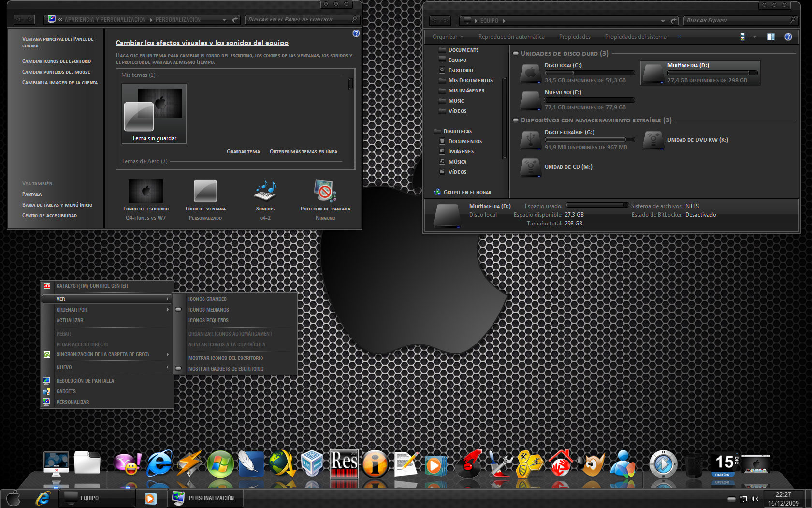Open the yellow honeycomb tools dock icon
Viewport: 812px width, 508px height.
[529, 463]
